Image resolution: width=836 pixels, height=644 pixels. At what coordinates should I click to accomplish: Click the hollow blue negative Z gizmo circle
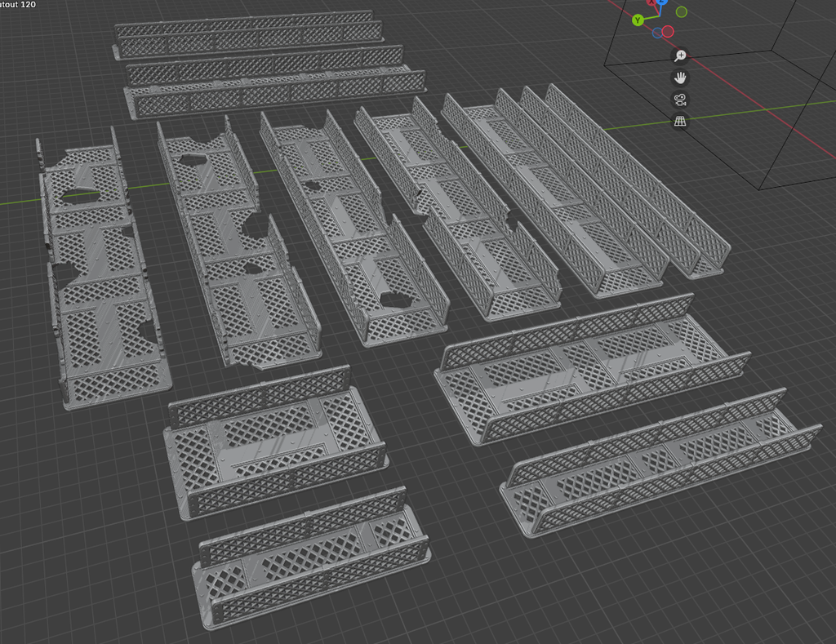click(x=657, y=33)
